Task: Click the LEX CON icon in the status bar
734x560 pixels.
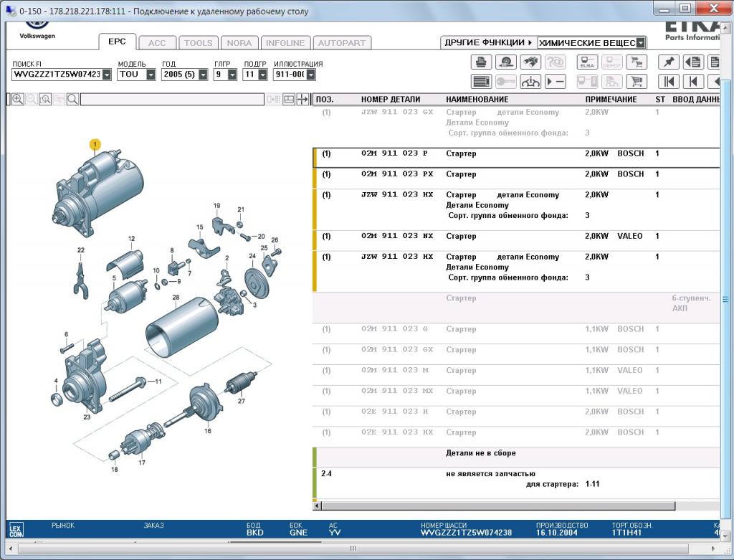Action: coord(16,530)
